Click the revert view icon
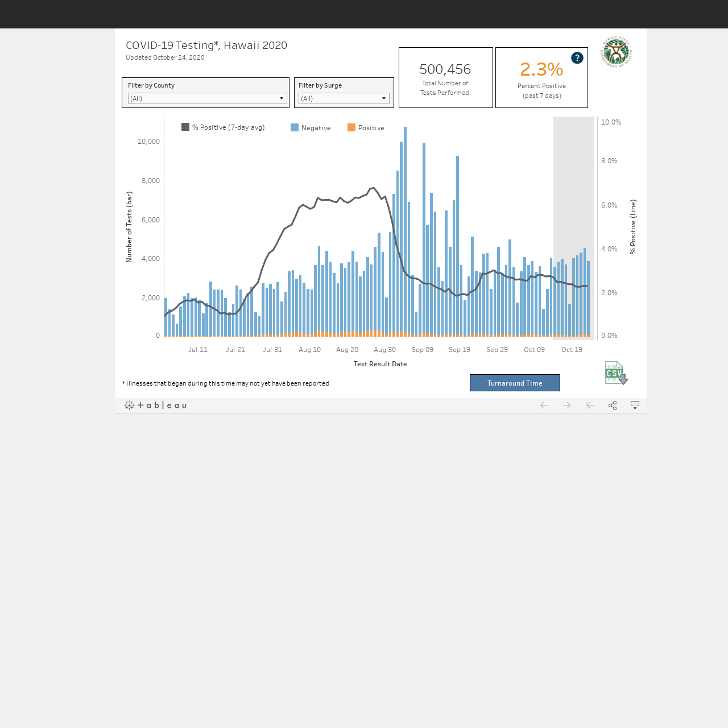This screenshot has width=728, height=728. (x=590, y=406)
